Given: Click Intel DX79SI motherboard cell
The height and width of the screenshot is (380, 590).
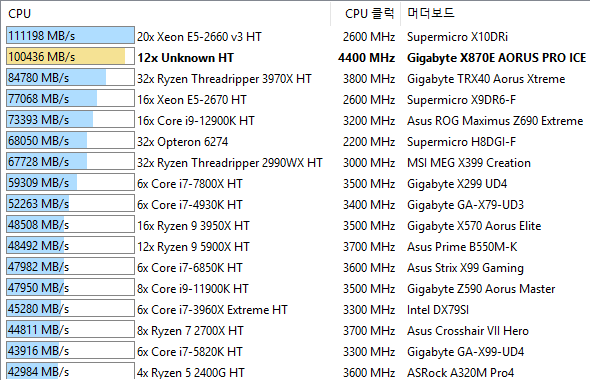Looking at the screenshot, I should tap(438, 310).
